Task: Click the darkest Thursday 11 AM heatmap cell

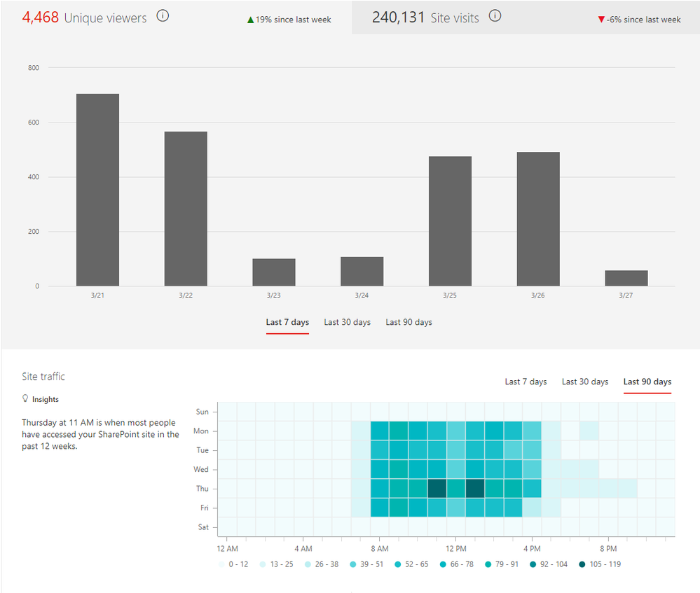Action: 437,488
